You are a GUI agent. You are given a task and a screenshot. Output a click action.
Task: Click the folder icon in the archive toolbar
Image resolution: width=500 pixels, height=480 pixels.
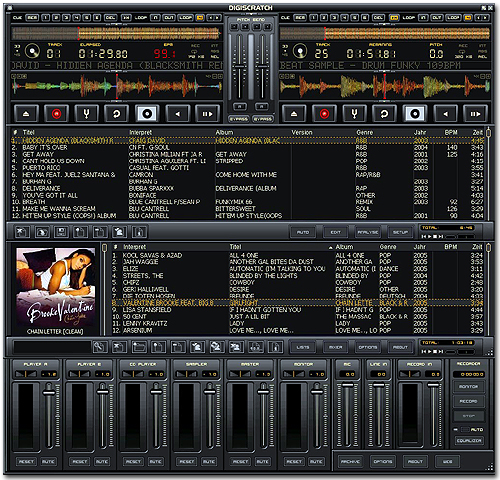pos(139,347)
